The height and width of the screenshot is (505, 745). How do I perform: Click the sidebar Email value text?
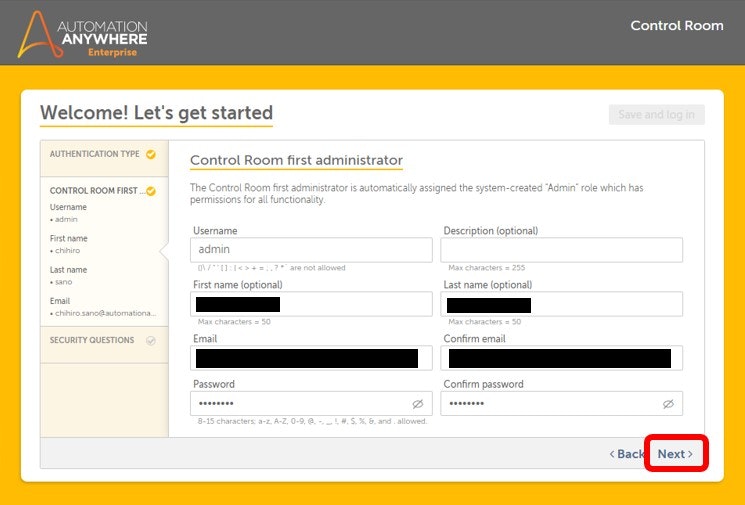point(103,313)
